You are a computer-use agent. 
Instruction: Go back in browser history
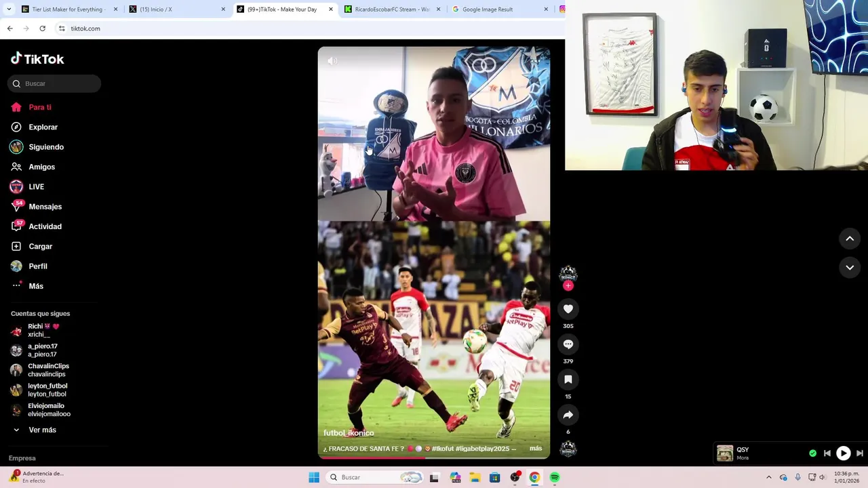9,28
